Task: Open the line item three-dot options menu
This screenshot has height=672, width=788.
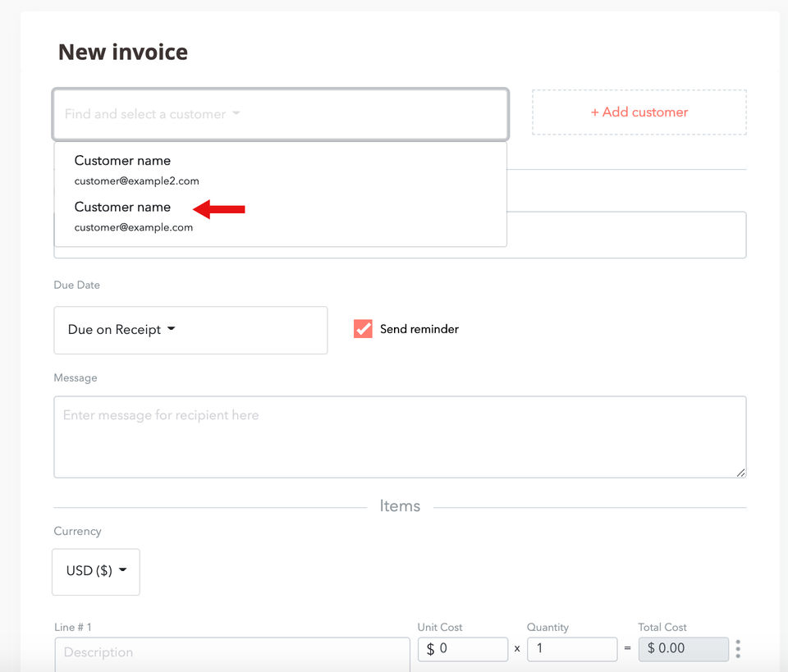Action: point(738,649)
